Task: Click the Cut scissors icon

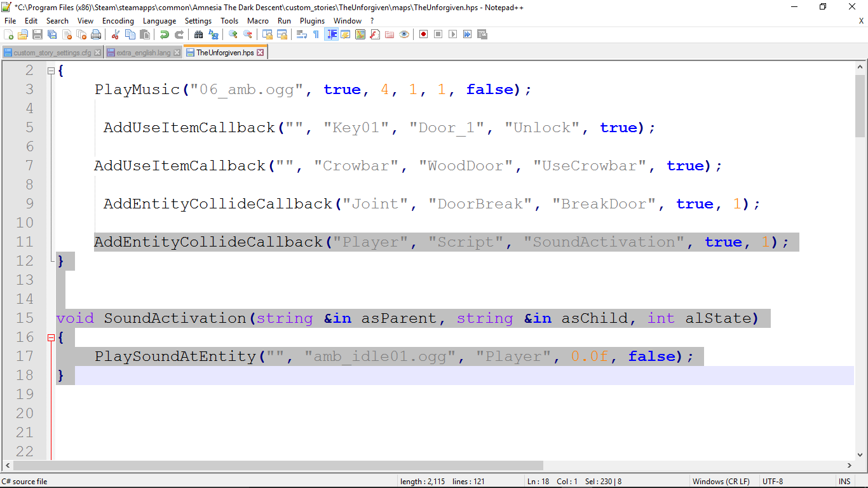Action: click(116, 34)
